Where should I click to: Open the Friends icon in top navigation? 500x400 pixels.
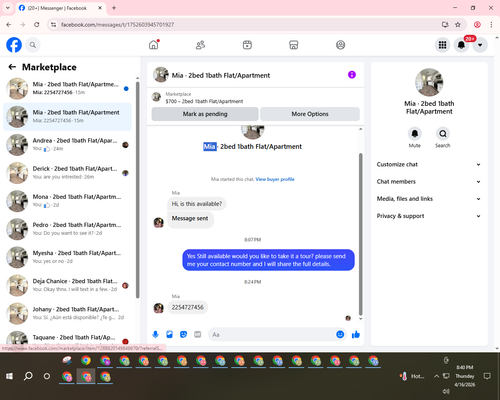click(200, 45)
